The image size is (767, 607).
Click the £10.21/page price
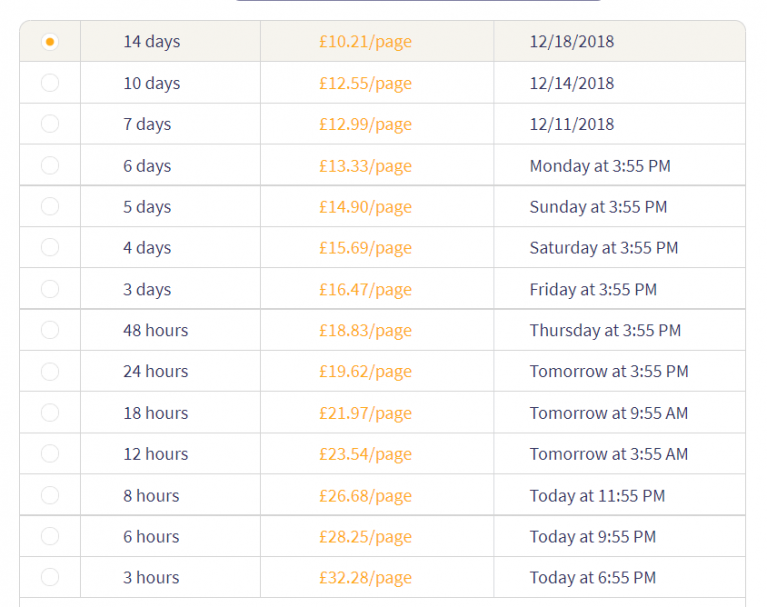tap(365, 42)
